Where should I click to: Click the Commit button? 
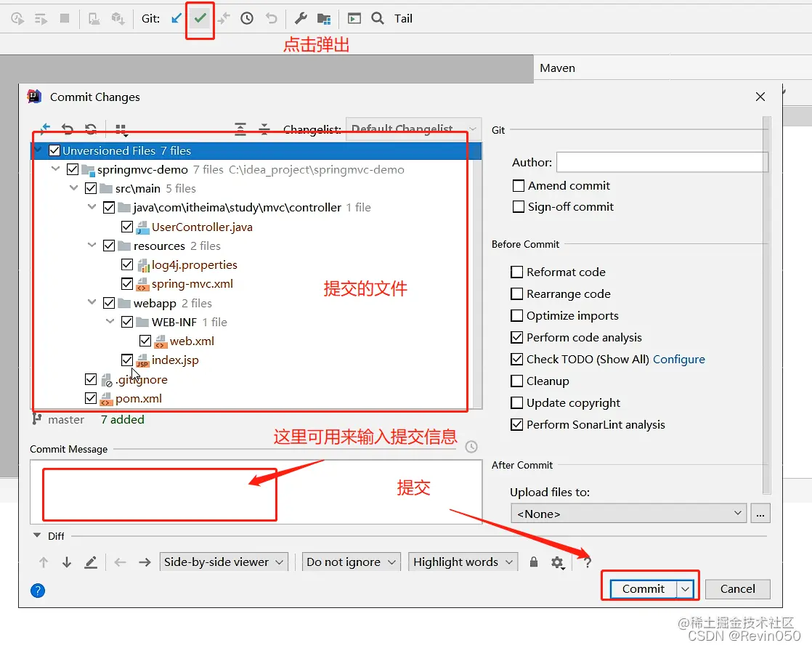[x=643, y=589]
